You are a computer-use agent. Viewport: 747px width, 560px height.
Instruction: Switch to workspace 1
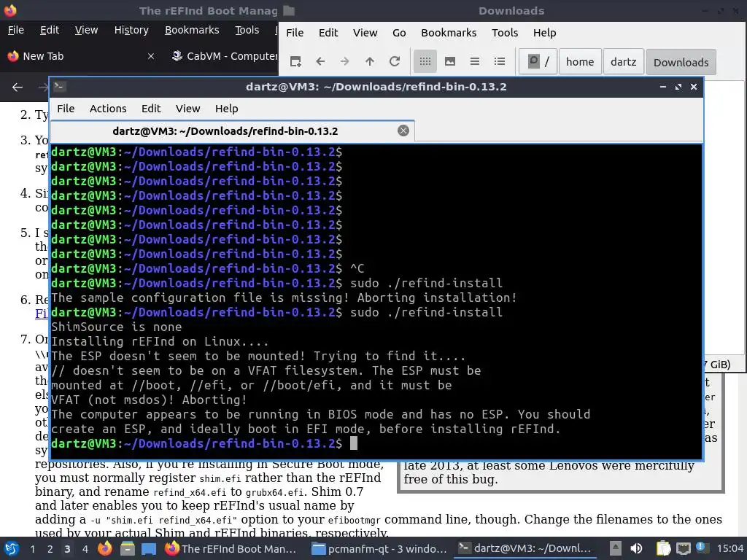pyautogui.click(x=32, y=549)
